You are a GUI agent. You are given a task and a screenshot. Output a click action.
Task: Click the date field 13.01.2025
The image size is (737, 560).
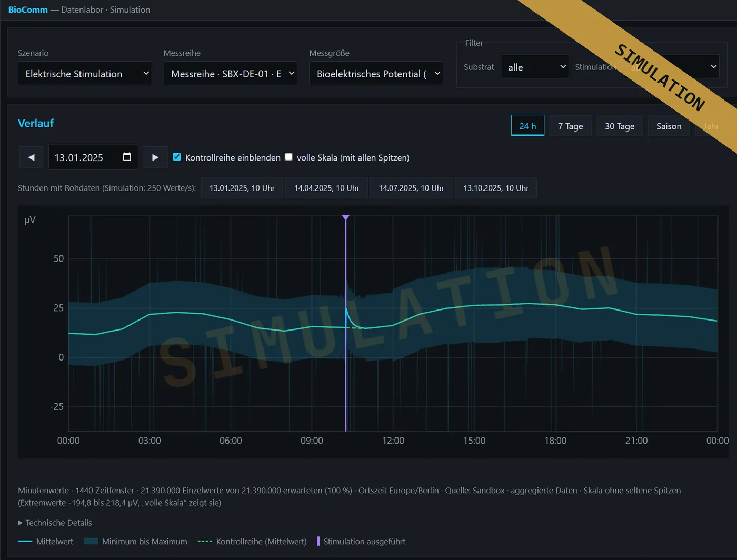click(93, 157)
